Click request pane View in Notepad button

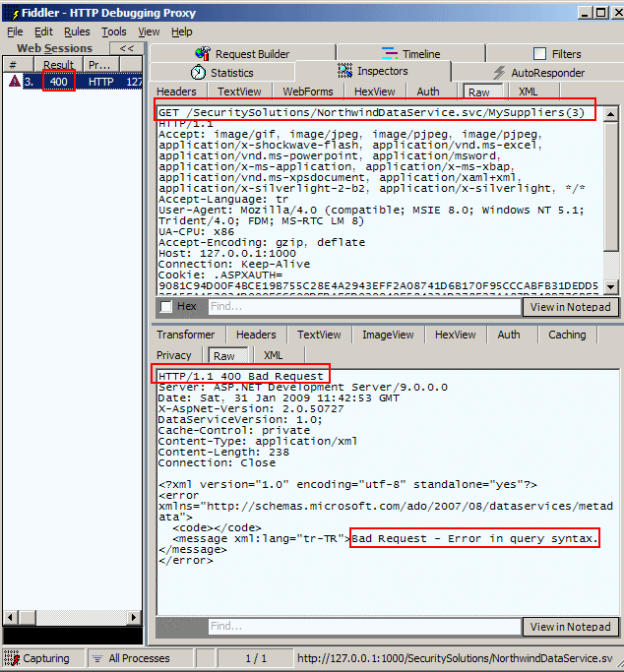[x=570, y=307]
